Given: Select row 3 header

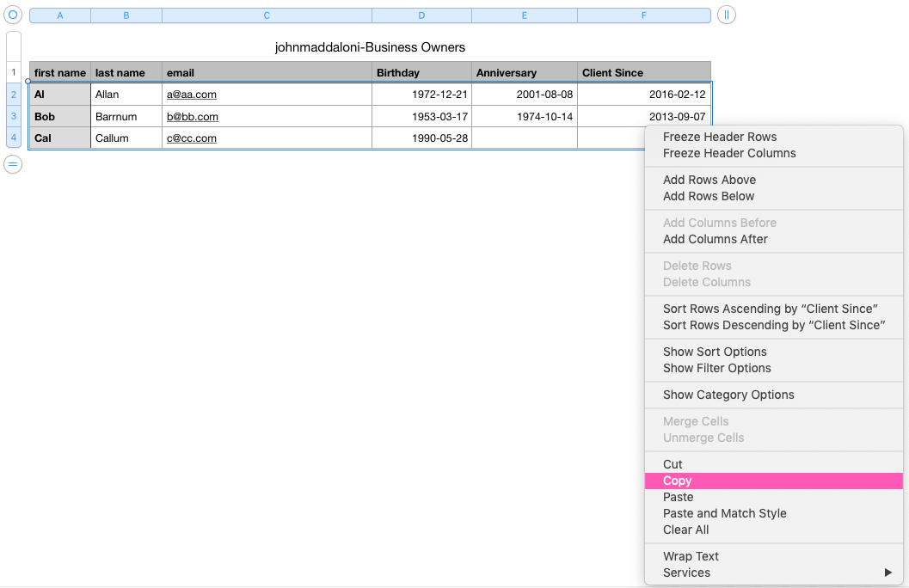Looking at the screenshot, I should 14,116.
